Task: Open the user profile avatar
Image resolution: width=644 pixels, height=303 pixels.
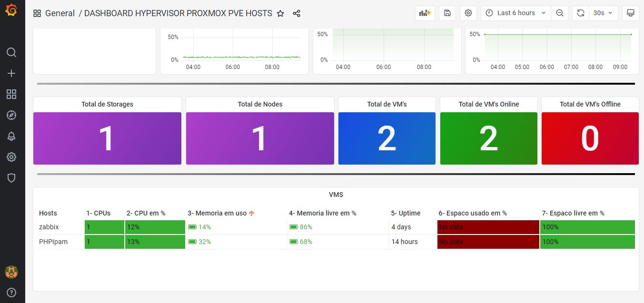Action: [x=11, y=272]
